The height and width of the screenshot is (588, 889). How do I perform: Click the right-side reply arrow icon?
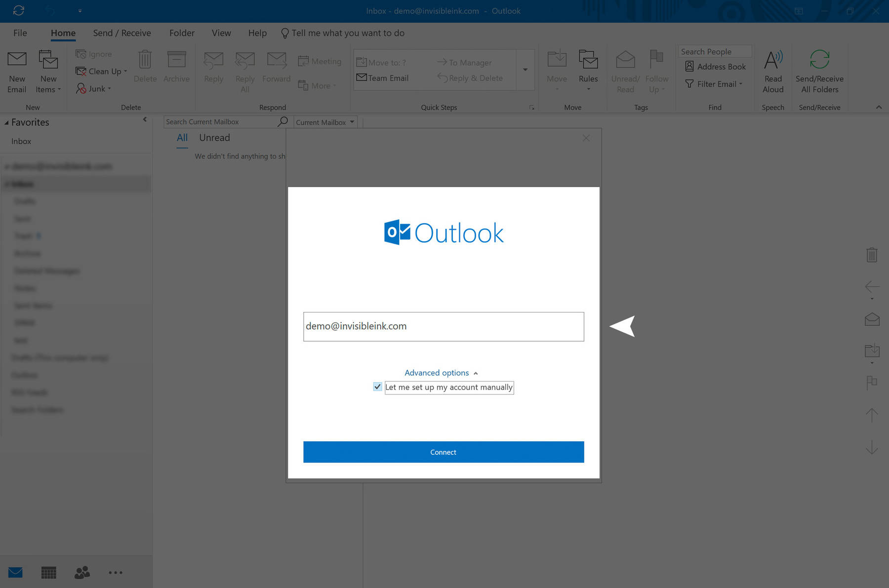872,286
